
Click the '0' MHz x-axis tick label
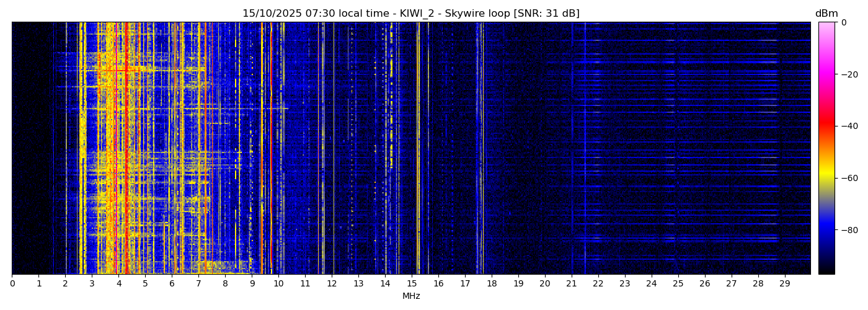(12, 283)
